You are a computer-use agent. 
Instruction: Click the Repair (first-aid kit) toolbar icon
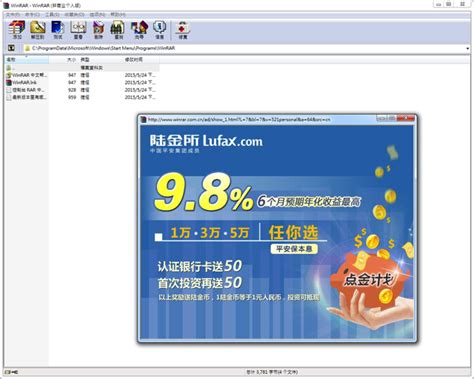click(x=183, y=30)
